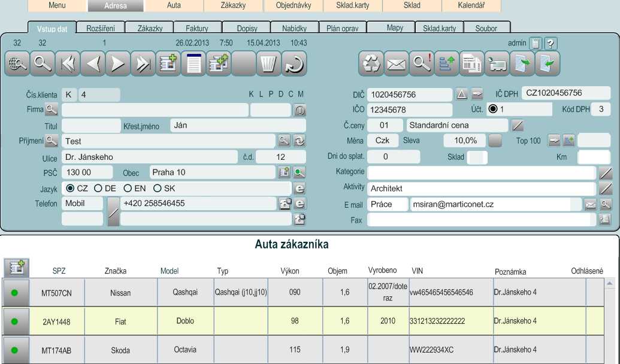620x364 pixels.
Task: Go to the next record
Action: pyautogui.click(x=118, y=63)
